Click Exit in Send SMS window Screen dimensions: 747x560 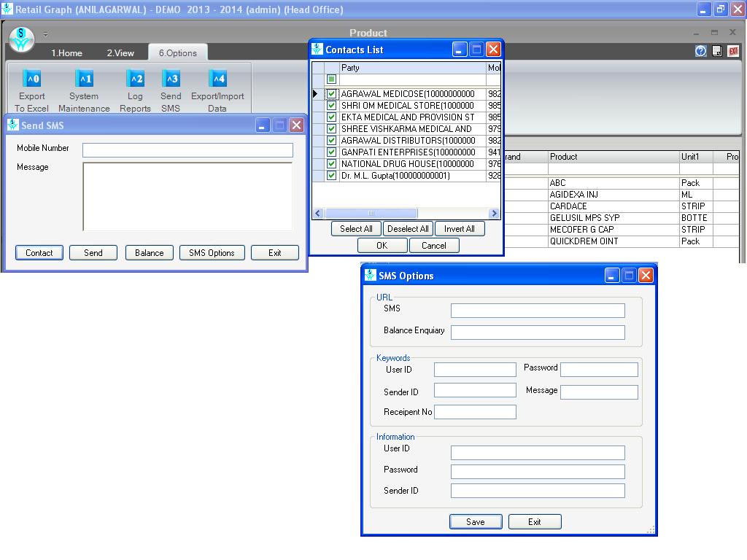(275, 253)
